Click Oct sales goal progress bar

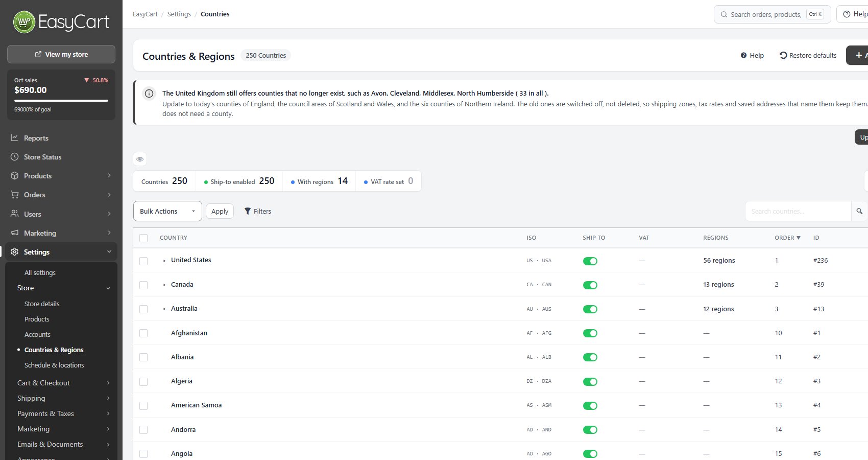pyautogui.click(x=61, y=101)
